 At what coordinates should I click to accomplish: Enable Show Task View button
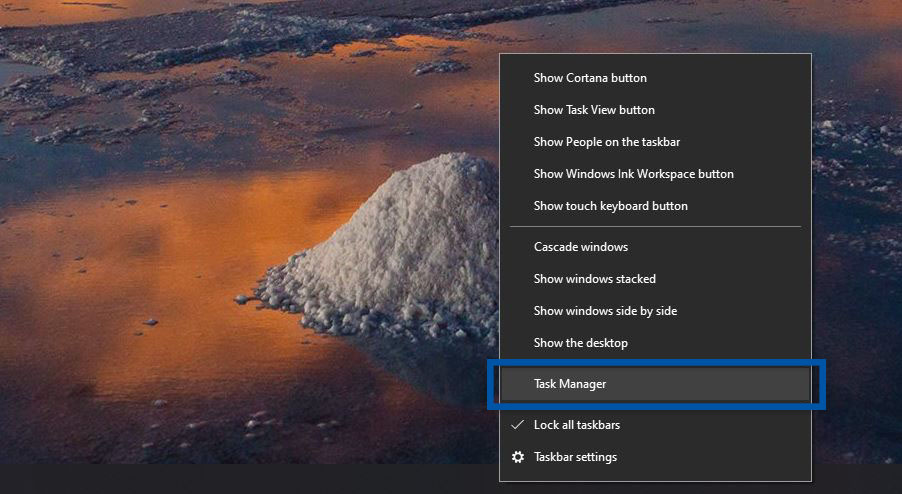pos(594,110)
